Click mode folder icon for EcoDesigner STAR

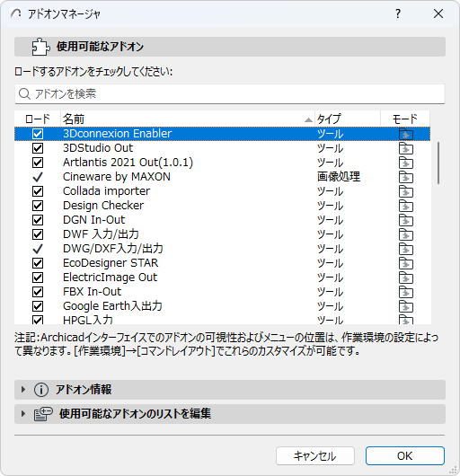406,263
